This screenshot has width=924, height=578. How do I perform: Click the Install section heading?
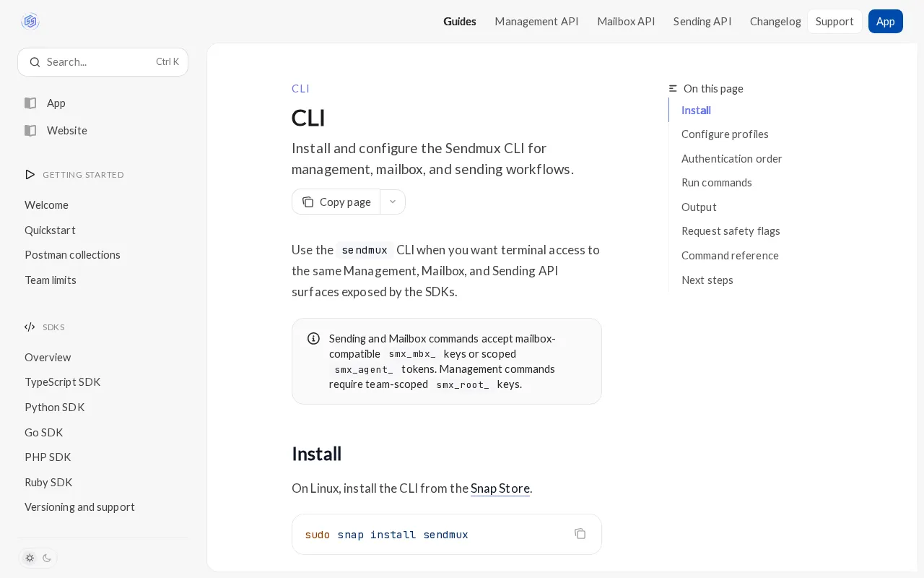(x=316, y=454)
